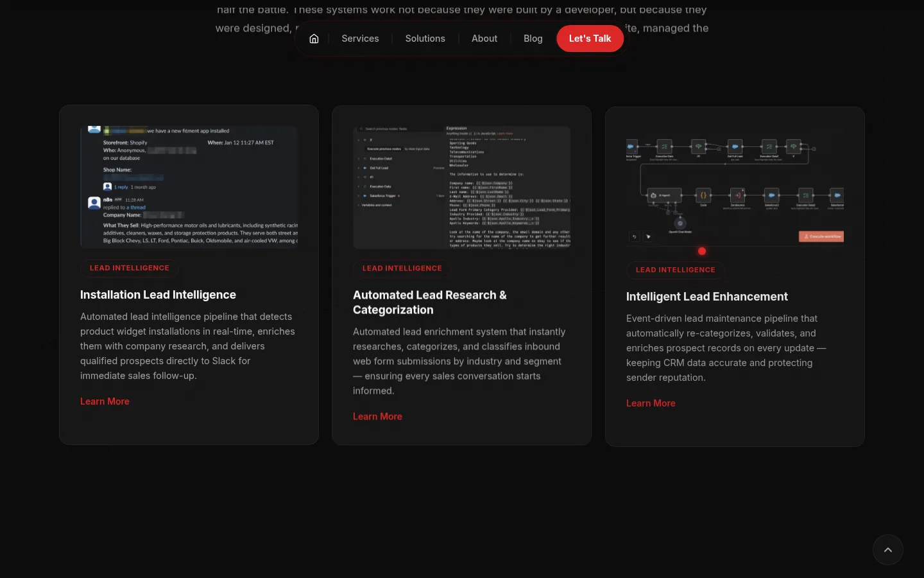Image resolution: width=924 pixels, height=578 pixels.
Task: Open Learn More under Intelligent Lead Enhancement
Action: click(x=651, y=403)
